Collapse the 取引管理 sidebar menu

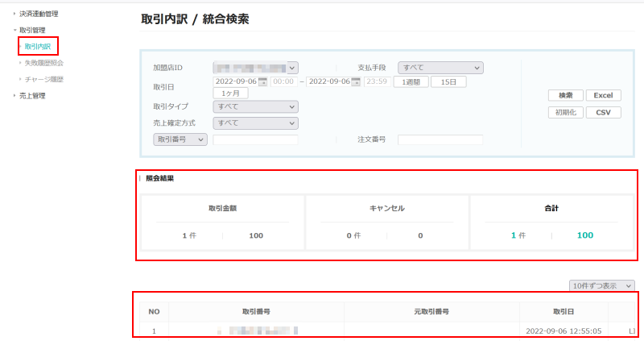[x=32, y=31]
